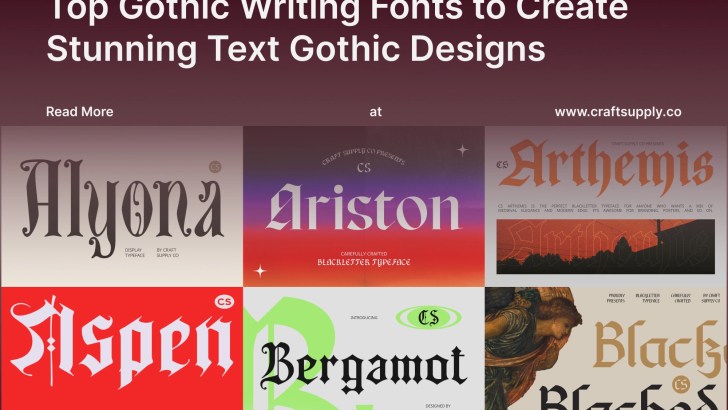Click the 'Blackletter Typeface' caption on Ariston card

[x=364, y=262]
